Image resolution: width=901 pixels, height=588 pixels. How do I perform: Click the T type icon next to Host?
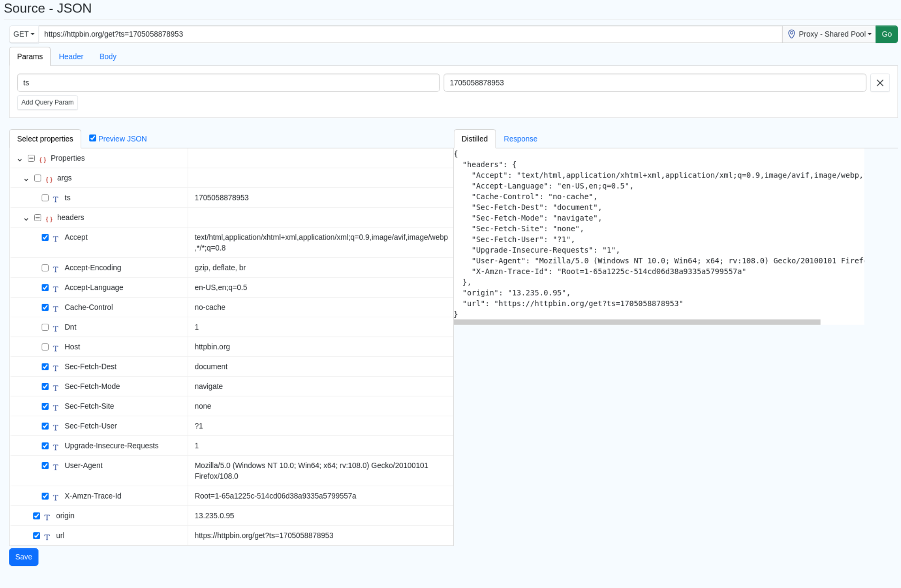coord(56,347)
